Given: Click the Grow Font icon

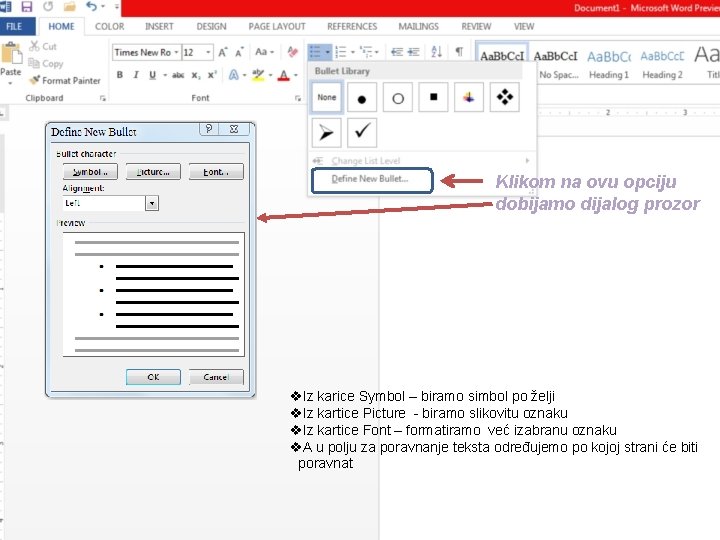Looking at the screenshot, I should pyautogui.click(x=223, y=52).
